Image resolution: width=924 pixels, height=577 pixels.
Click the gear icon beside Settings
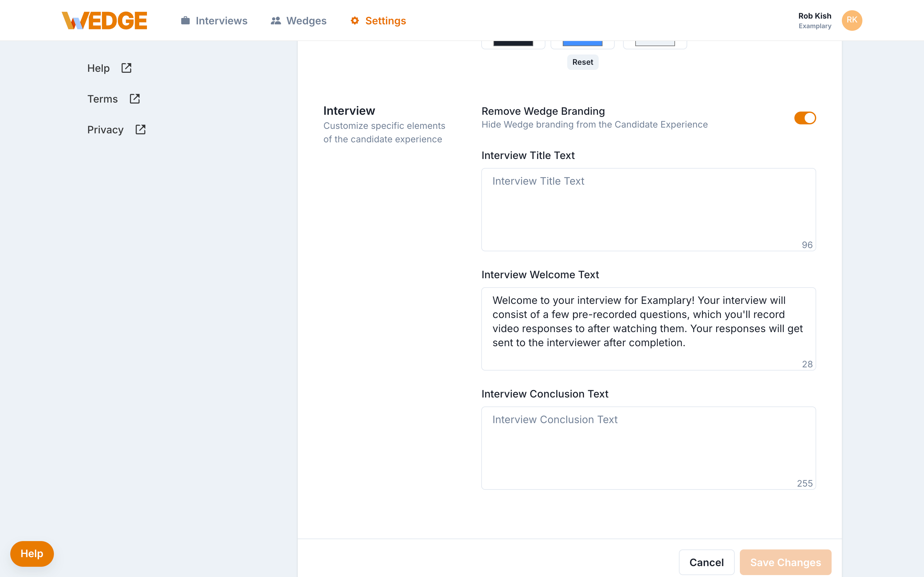[354, 21]
